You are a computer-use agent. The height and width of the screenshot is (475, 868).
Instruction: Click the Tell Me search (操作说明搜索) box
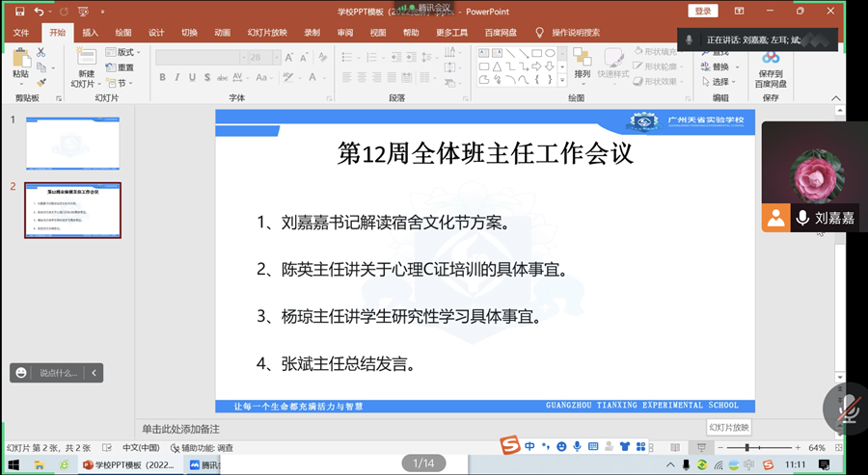[x=568, y=33]
